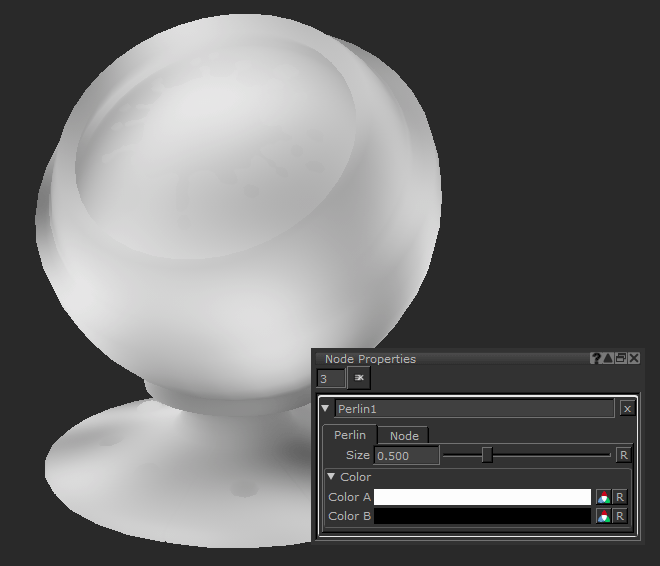Image resolution: width=660 pixels, height=566 pixels.
Task: Float the Node Properties palette
Action: (x=621, y=358)
